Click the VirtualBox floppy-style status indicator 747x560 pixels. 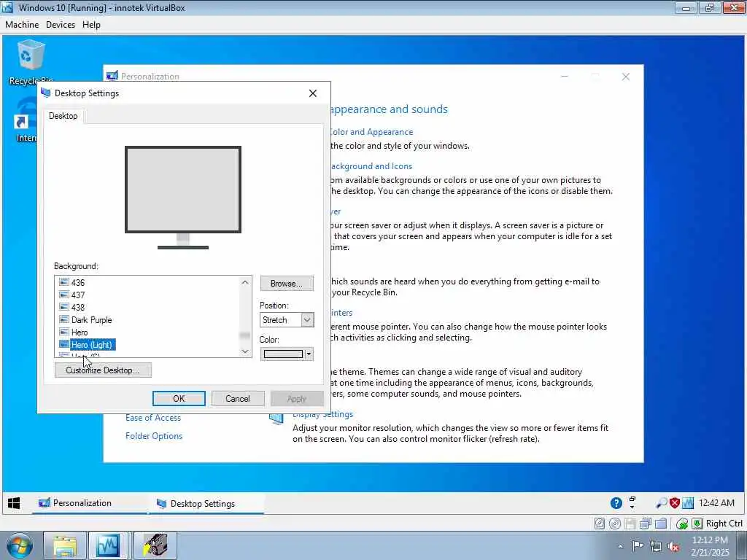click(x=630, y=524)
